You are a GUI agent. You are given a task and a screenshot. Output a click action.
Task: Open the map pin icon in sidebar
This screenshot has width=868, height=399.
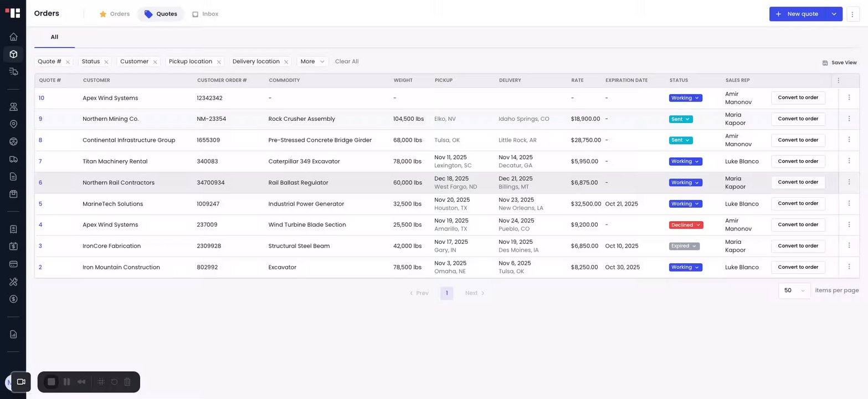coord(13,124)
